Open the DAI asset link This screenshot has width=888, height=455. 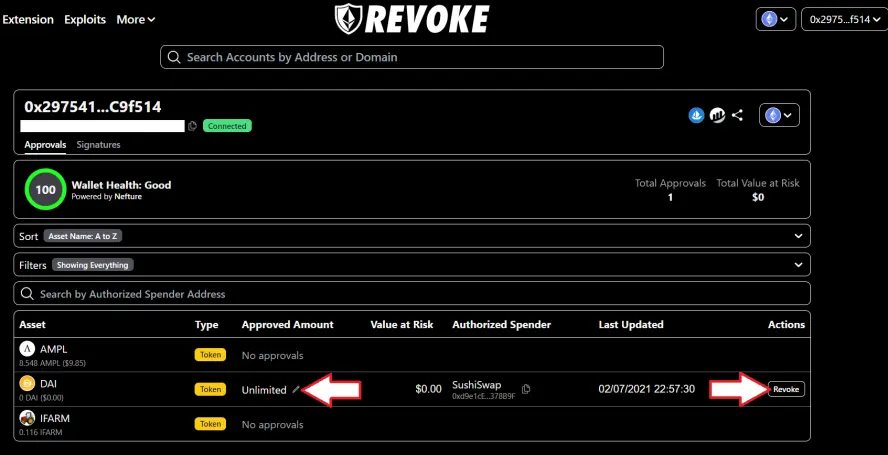pyautogui.click(x=48, y=384)
